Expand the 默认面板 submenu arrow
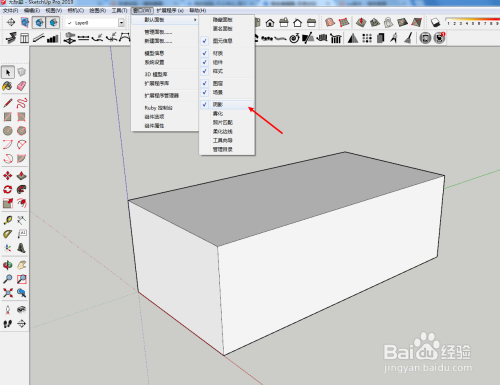Viewport: 500px width, 385px height. tap(195, 20)
